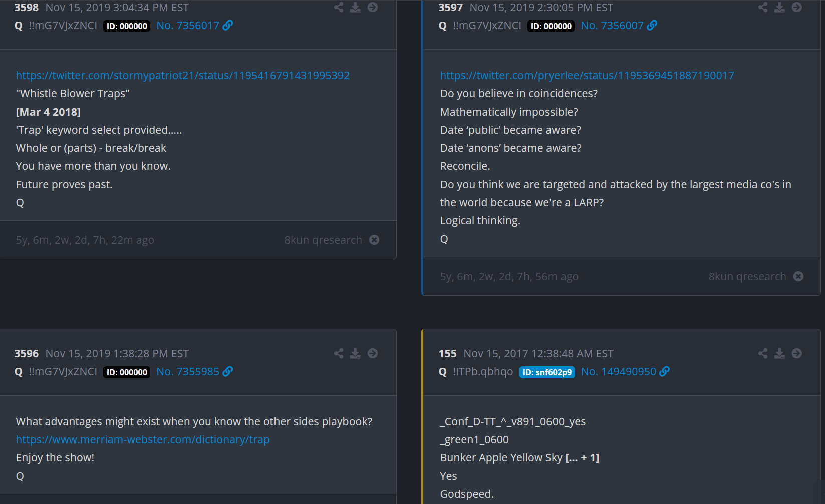The height and width of the screenshot is (504, 825).
Task: Click the bold [Mar 4 2018] text
Action: click(48, 112)
